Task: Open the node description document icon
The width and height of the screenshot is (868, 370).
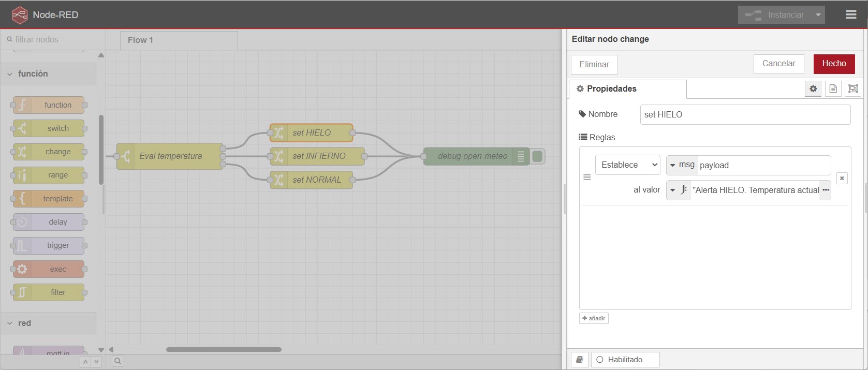Action: [833, 89]
